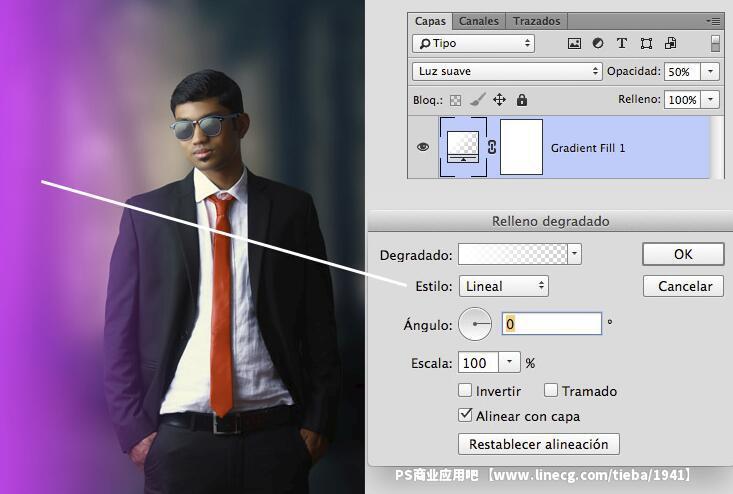Filter layers by smart object icon
The width and height of the screenshot is (733, 494).
(670, 43)
